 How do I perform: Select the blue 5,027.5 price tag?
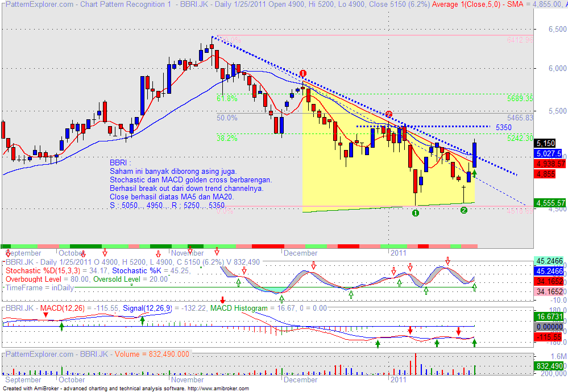(549, 153)
